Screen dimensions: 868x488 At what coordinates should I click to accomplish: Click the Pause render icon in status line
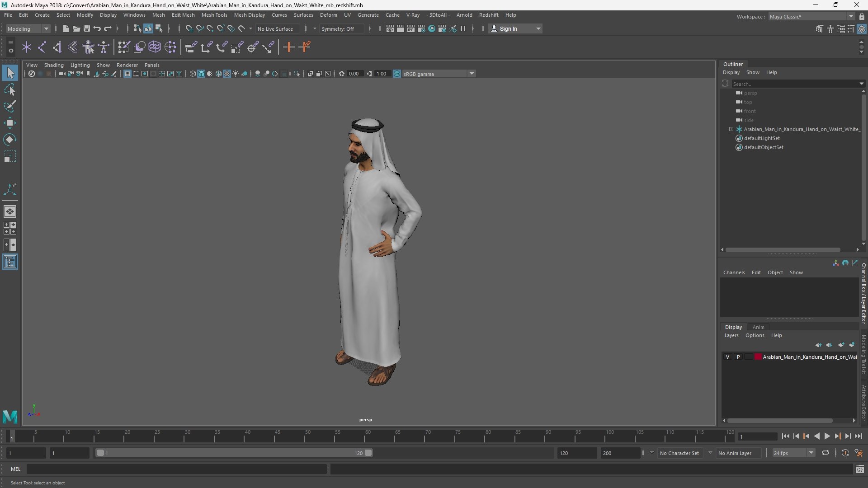click(x=463, y=28)
